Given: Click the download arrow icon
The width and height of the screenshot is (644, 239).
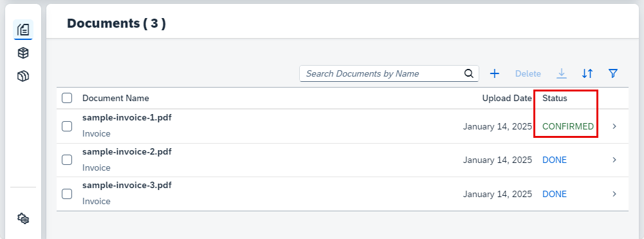Looking at the screenshot, I should tap(562, 73).
